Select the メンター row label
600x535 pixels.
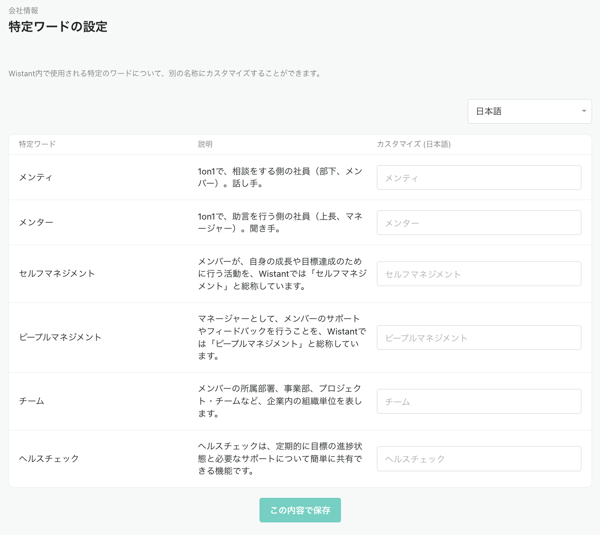[x=36, y=223]
